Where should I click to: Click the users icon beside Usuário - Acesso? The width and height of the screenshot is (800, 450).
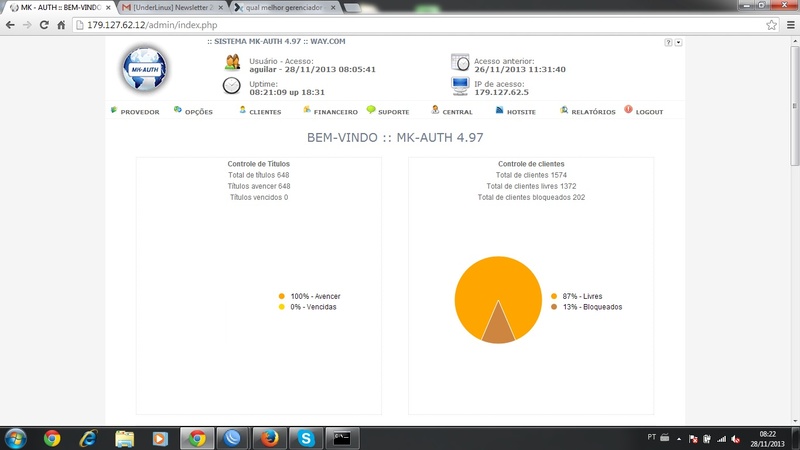point(232,62)
